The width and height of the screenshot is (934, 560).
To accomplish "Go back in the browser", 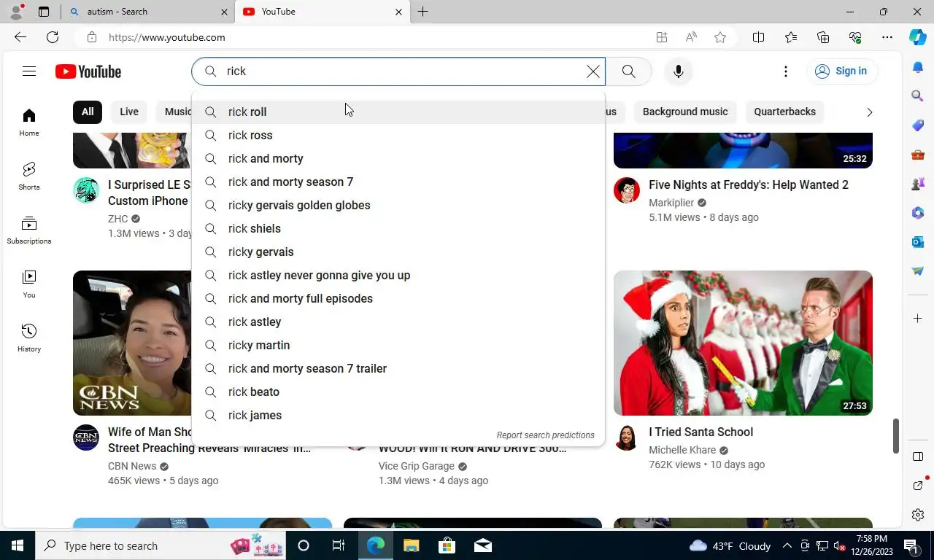I will tap(20, 37).
